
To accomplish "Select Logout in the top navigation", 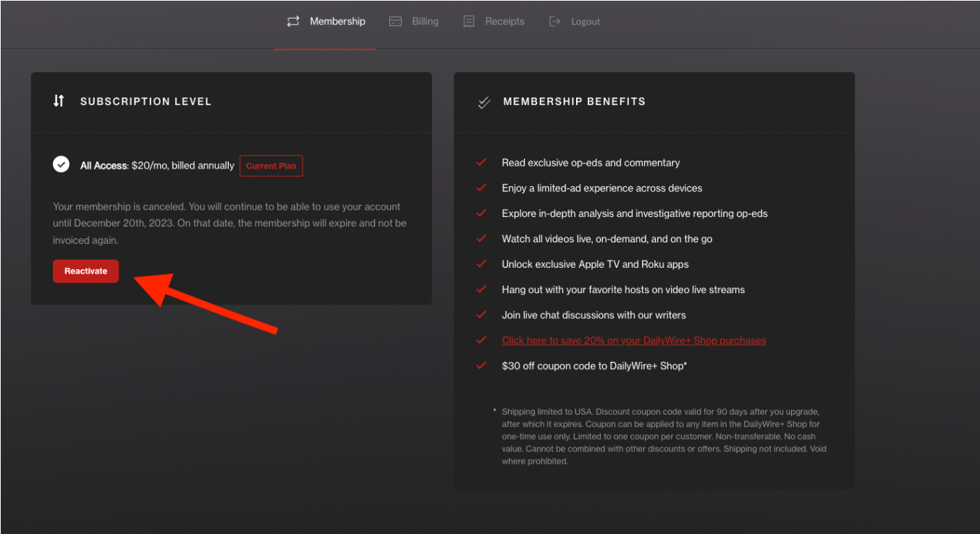I will pyautogui.click(x=575, y=22).
